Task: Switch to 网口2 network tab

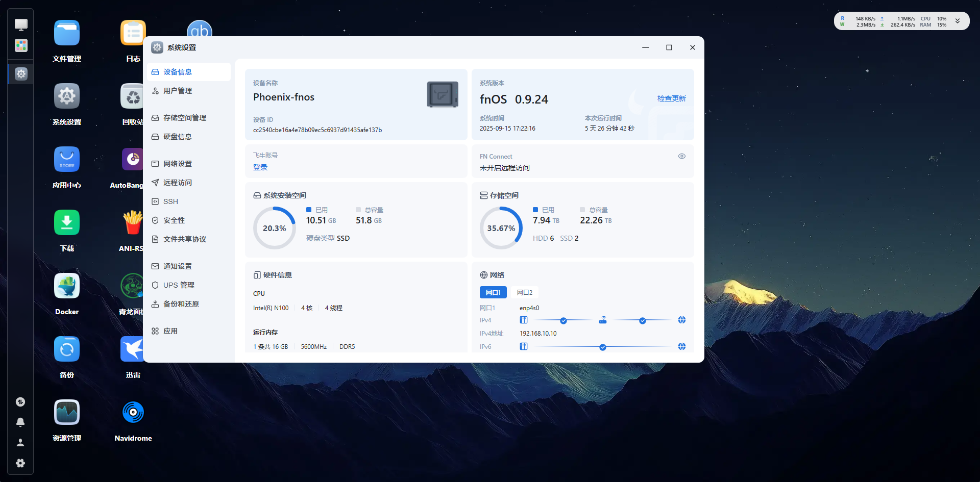Action: point(525,292)
